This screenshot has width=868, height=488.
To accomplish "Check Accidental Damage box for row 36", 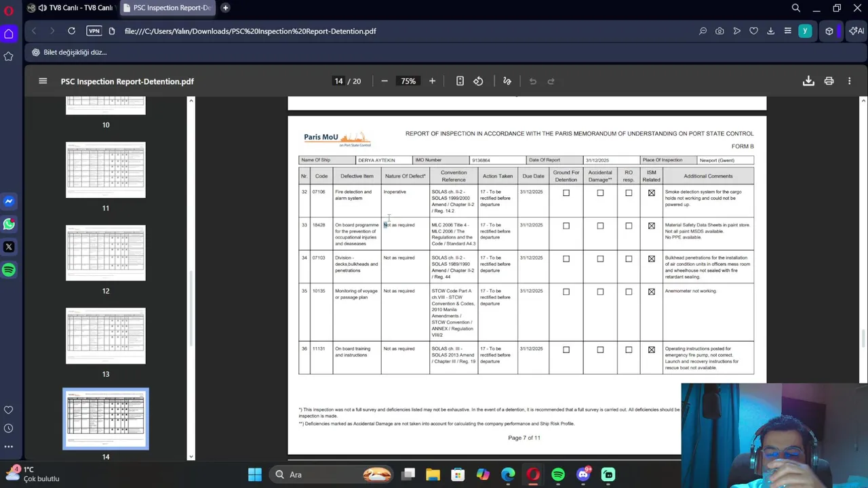I will [600, 350].
